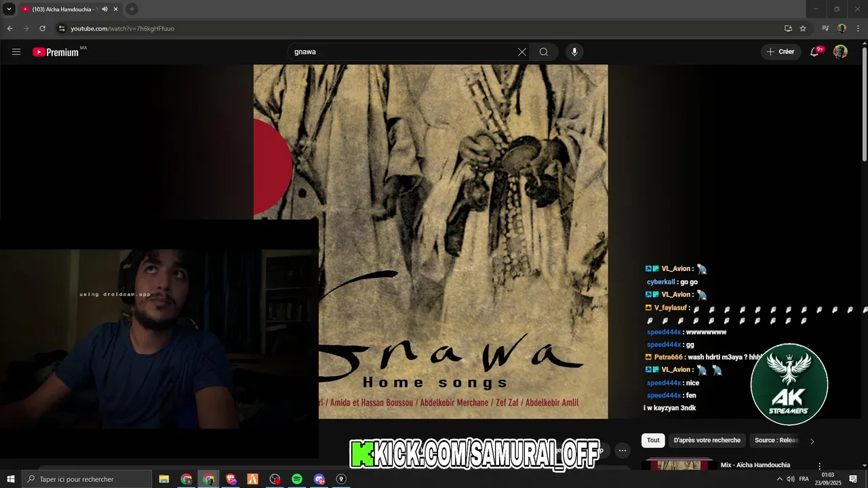
Task: Open Mix - Aïcha Hamdouchia video
Action: (755, 465)
